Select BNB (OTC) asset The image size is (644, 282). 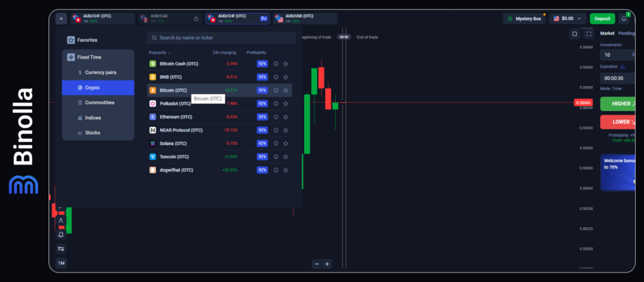pyautogui.click(x=219, y=77)
